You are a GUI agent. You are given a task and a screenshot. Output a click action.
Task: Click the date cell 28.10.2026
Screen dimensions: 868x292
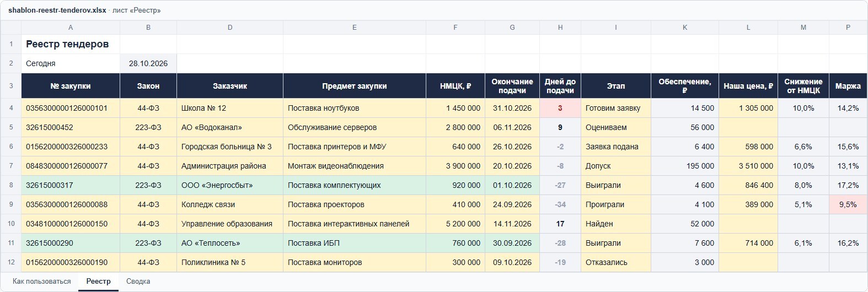click(x=148, y=63)
